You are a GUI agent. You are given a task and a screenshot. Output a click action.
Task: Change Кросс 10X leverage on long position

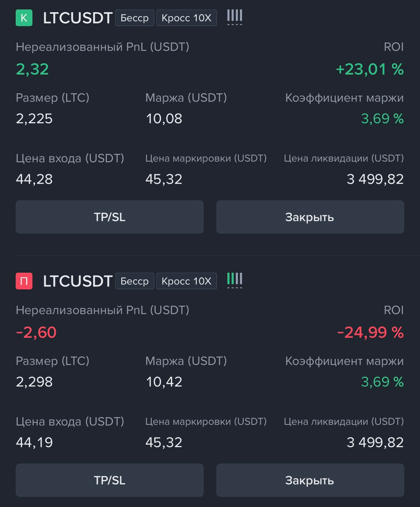coord(186,18)
